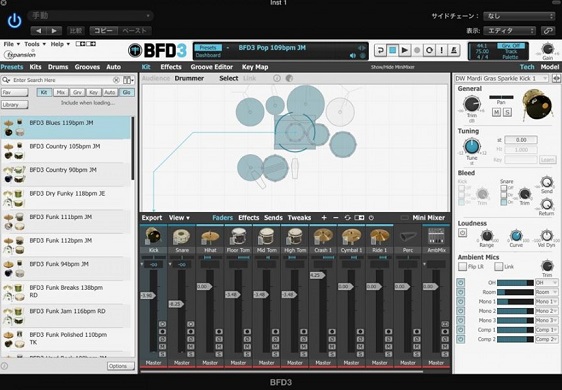Click the minus remove channel icon in mixer
Viewport: 562px width, 390px height.
(335, 218)
